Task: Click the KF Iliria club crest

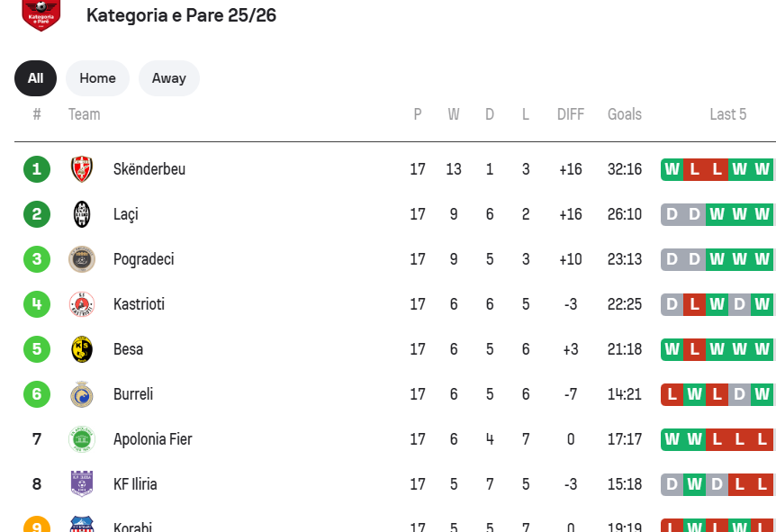Action: (82, 484)
